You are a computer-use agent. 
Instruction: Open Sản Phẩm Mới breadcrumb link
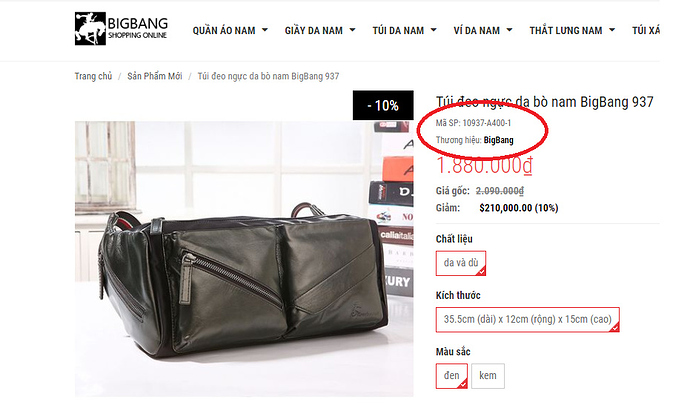154,76
